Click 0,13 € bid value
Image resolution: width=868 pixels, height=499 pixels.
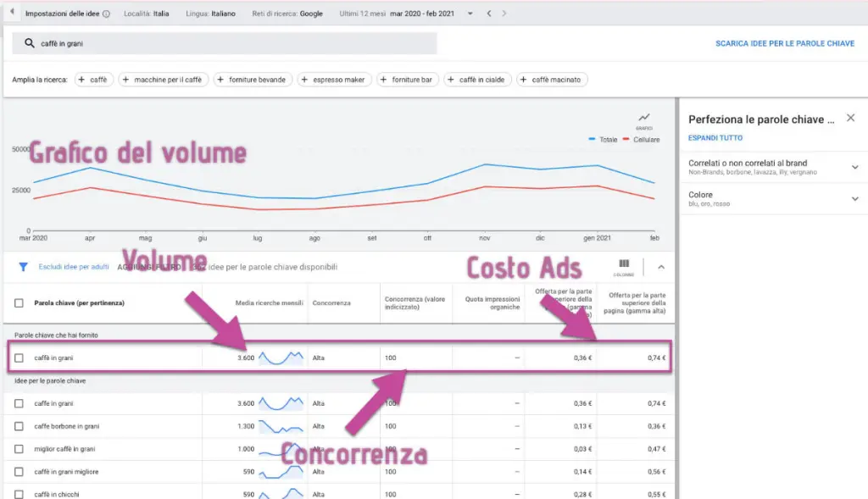pyautogui.click(x=582, y=426)
